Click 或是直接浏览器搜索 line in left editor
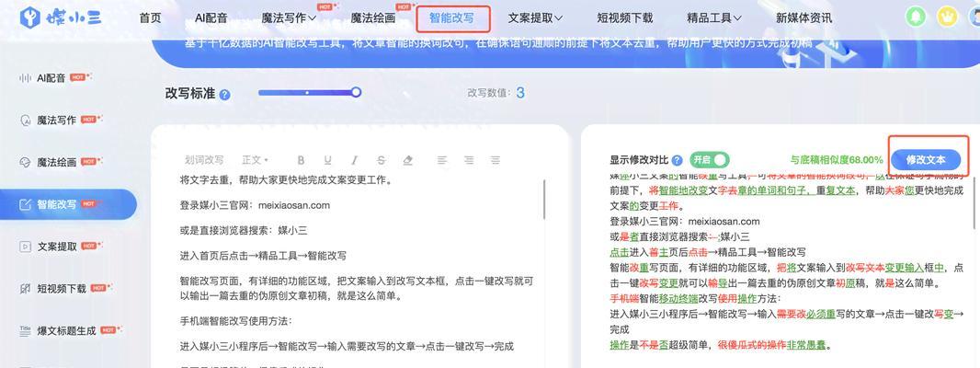This screenshot has width=980, height=368. pyautogui.click(x=243, y=231)
